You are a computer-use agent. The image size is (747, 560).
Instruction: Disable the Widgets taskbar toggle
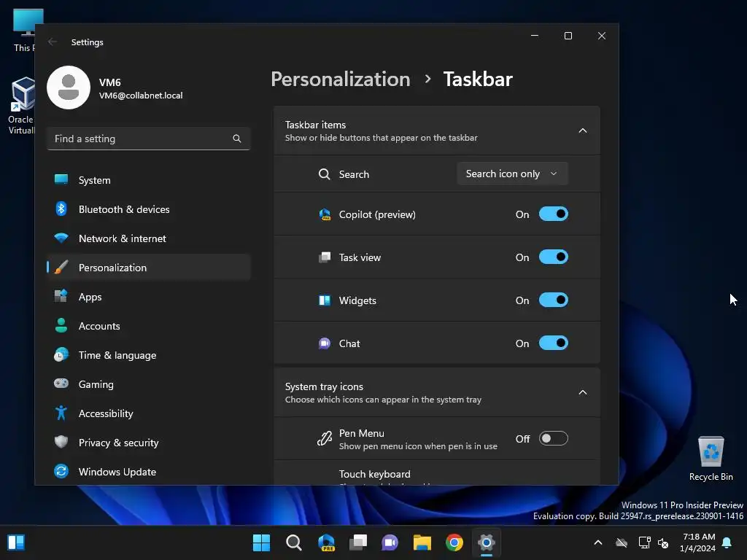pos(553,300)
